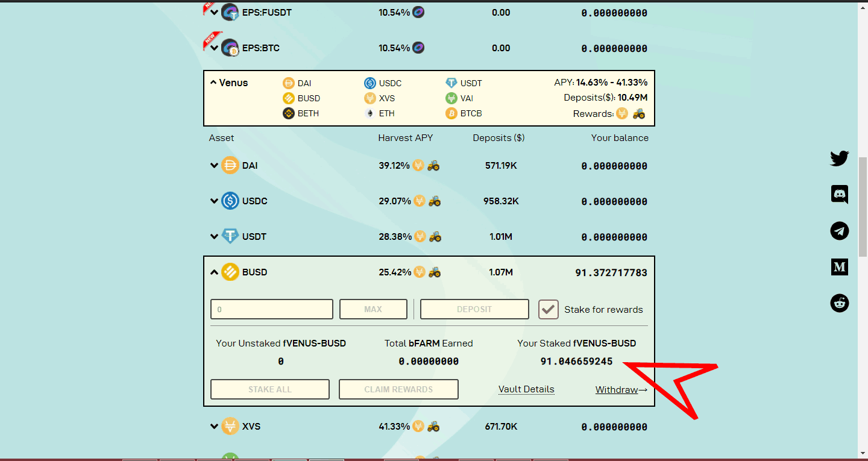Expand the EPS:BTC vault row
Screen dimensions: 868x461
pyautogui.click(x=214, y=48)
